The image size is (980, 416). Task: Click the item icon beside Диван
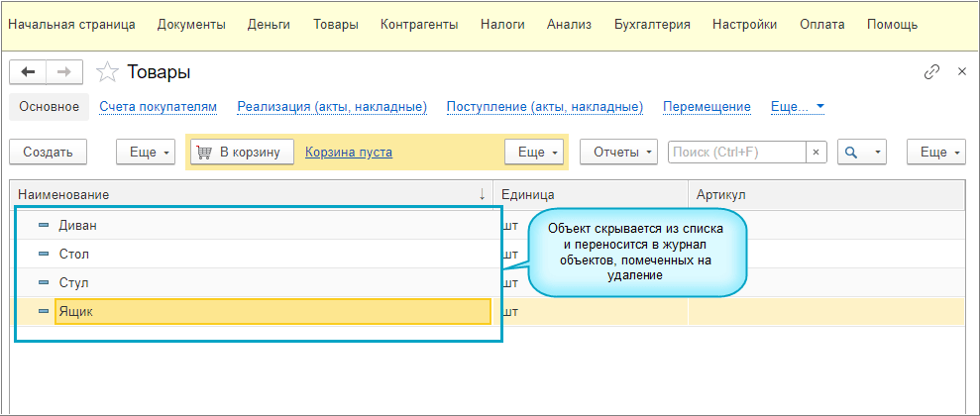(44, 226)
